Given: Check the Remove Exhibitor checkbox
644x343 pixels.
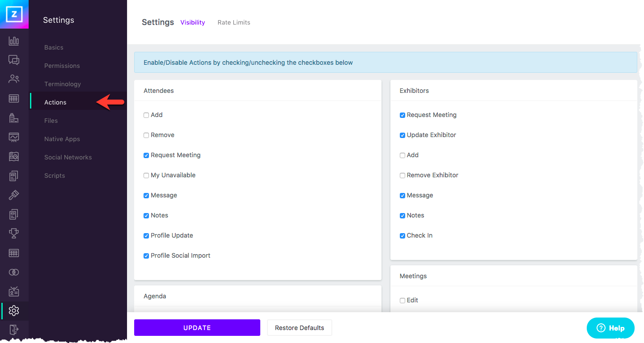Looking at the screenshot, I should tap(402, 176).
